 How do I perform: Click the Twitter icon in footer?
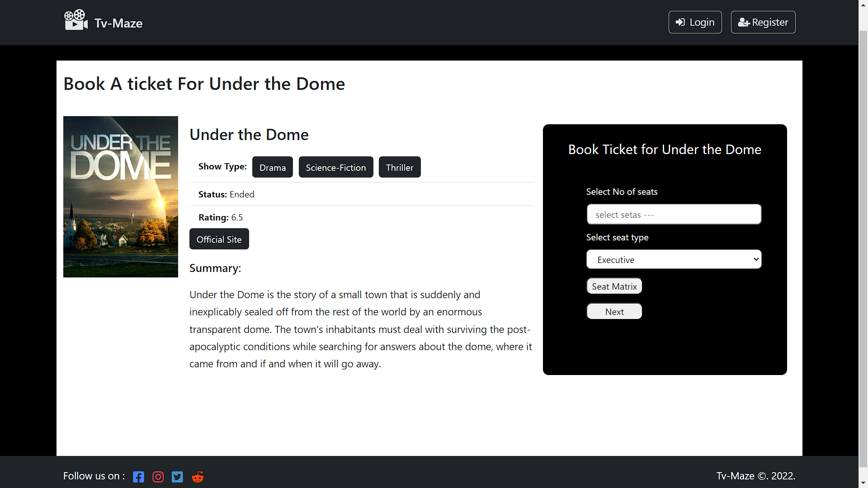(x=177, y=477)
